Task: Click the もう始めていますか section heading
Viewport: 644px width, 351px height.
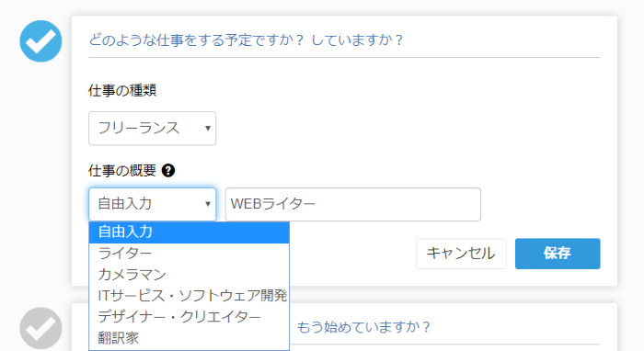Action: point(363,327)
